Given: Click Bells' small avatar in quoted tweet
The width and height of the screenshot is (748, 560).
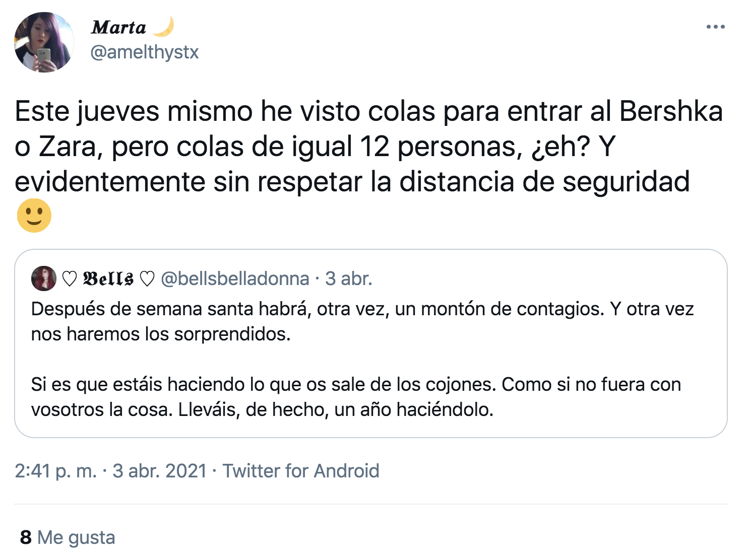Looking at the screenshot, I should [x=44, y=278].
